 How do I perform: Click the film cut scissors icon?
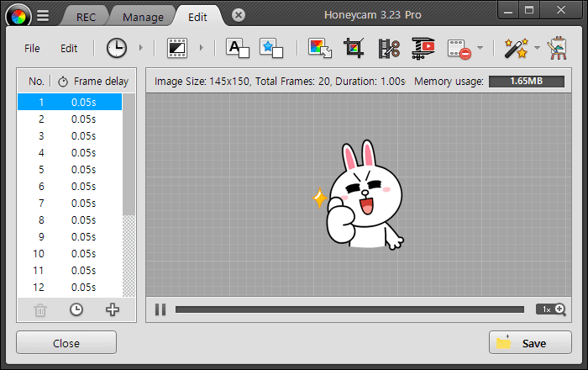pyautogui.click(x=389, y=49)
